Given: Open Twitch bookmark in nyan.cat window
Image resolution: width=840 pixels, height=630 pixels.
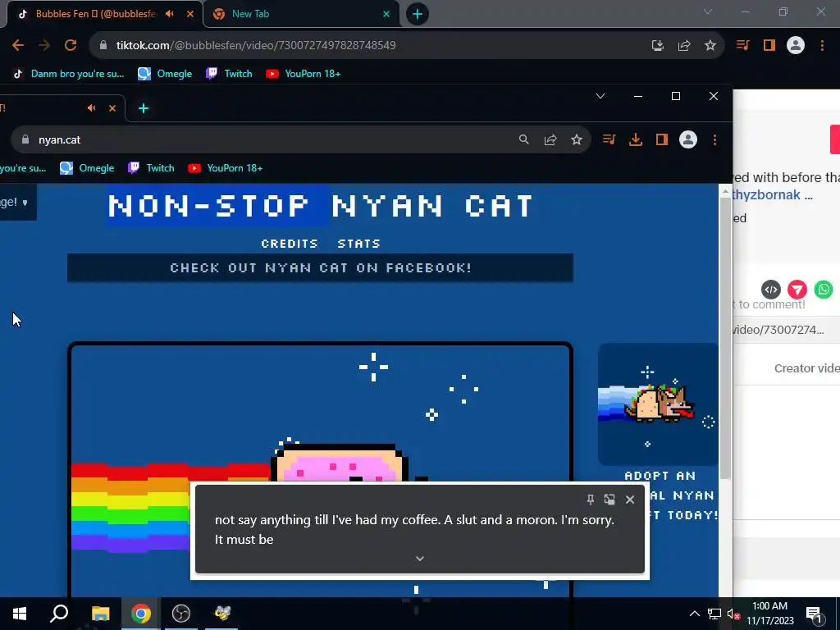Looking at the screenshot, I should tap(151, 168).
